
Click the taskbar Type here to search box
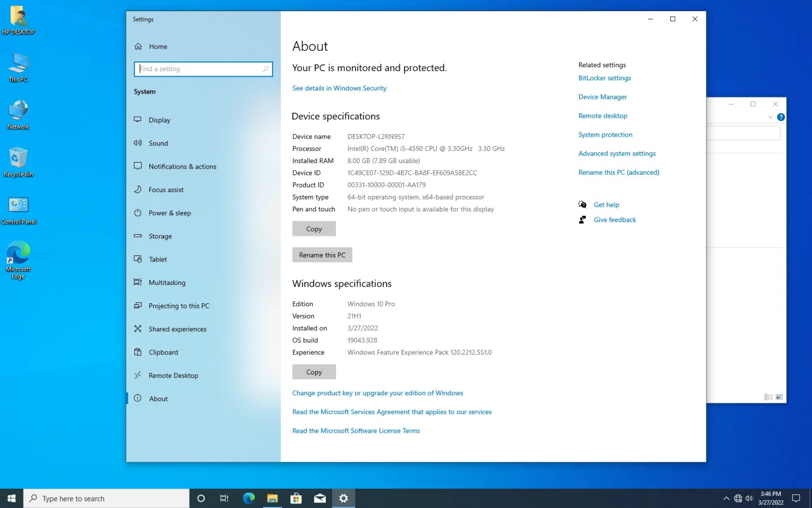pyautogui.click(x=107, y=498)
